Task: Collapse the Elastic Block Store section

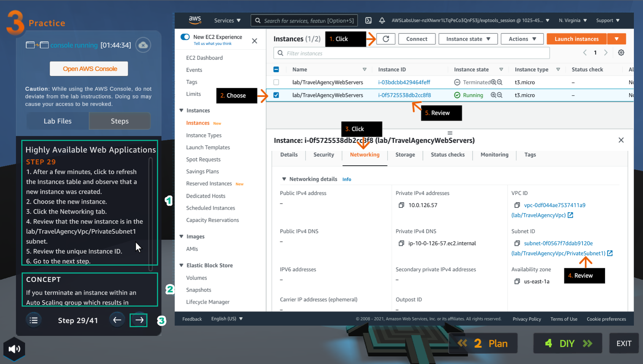Action: click(x=182, y=265)
